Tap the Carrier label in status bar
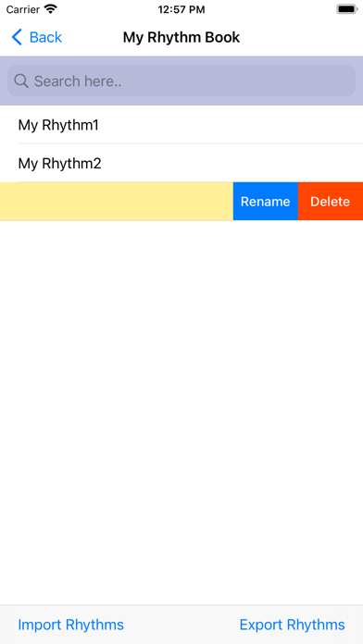Image resolution: width=363 pixels, height=644 pixels. coord(22,9)
